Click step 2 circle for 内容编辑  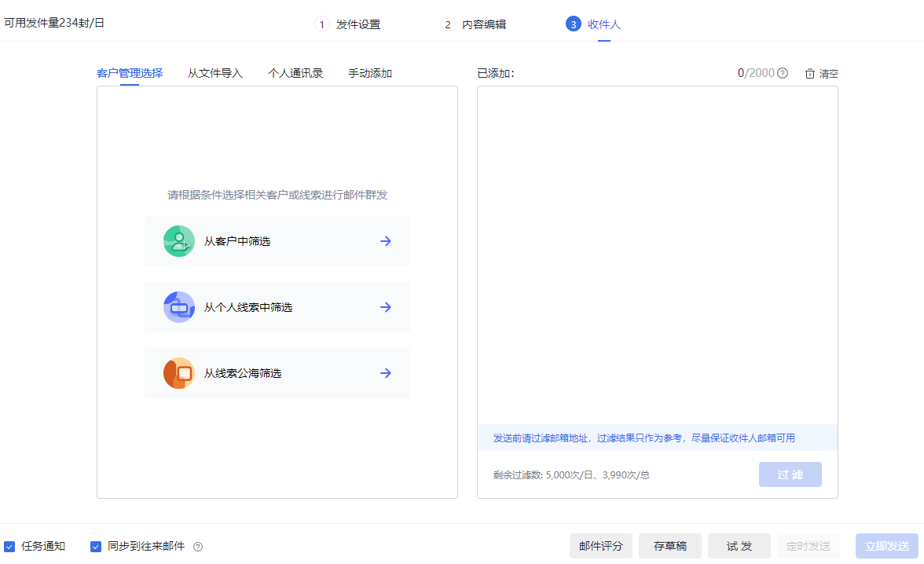tap(448, 24)
